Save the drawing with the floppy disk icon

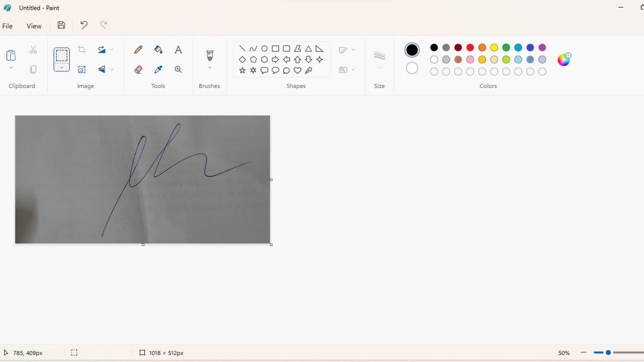61,25
